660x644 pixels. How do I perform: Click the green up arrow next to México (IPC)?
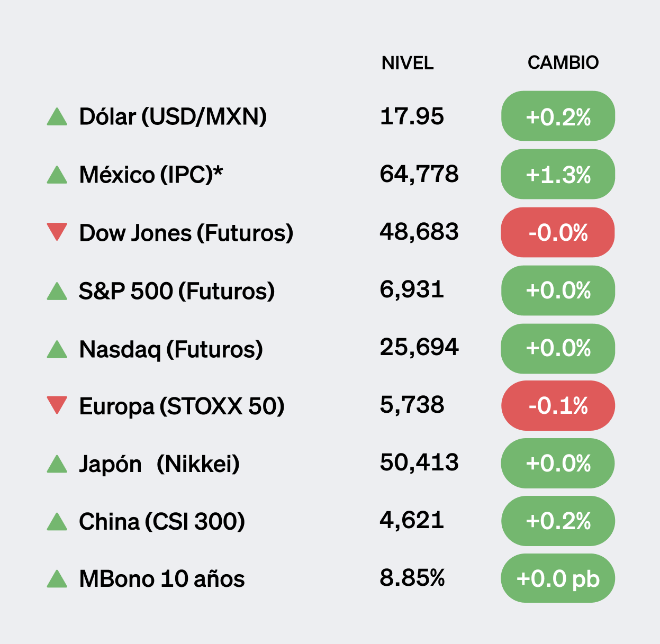click(x=57, y=175)
